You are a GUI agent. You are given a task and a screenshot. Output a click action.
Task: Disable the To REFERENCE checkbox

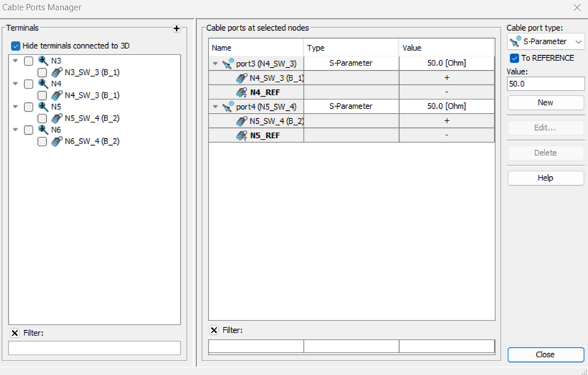tap(515, 58)
